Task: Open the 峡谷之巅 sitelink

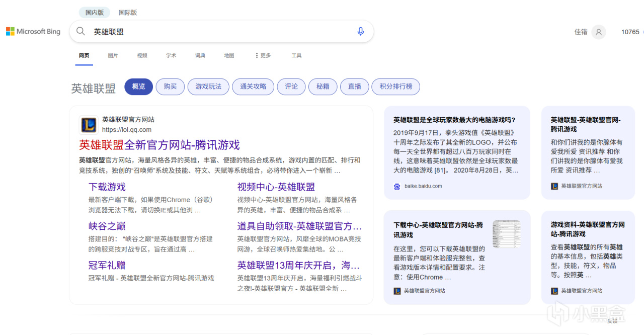Action: tap(107, 226)
